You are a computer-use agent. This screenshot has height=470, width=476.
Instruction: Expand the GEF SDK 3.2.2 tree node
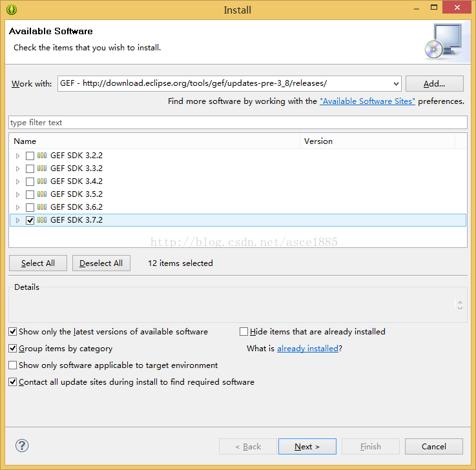pos(17,156)
